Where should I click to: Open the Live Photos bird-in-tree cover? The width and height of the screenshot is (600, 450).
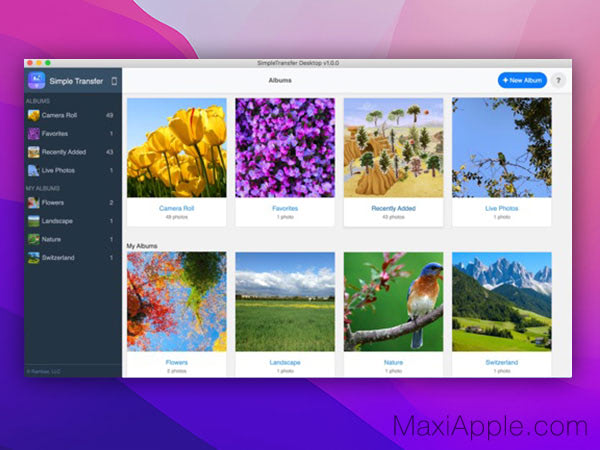(502, 148)
